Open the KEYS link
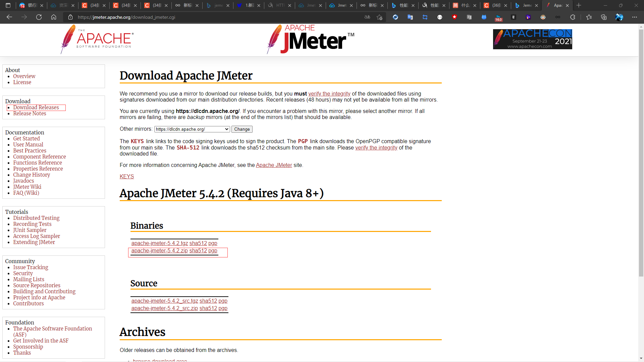The height and width of the screenshot is (362, 644). (126, 177)
